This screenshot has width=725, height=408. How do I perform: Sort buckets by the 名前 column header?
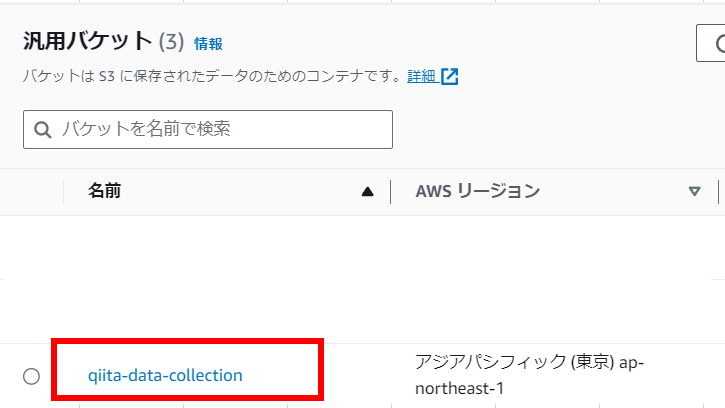point(104,191)
